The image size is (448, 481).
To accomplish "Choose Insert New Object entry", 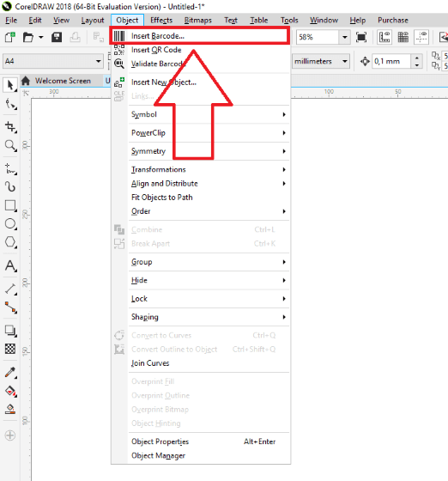I will point(201,82).
